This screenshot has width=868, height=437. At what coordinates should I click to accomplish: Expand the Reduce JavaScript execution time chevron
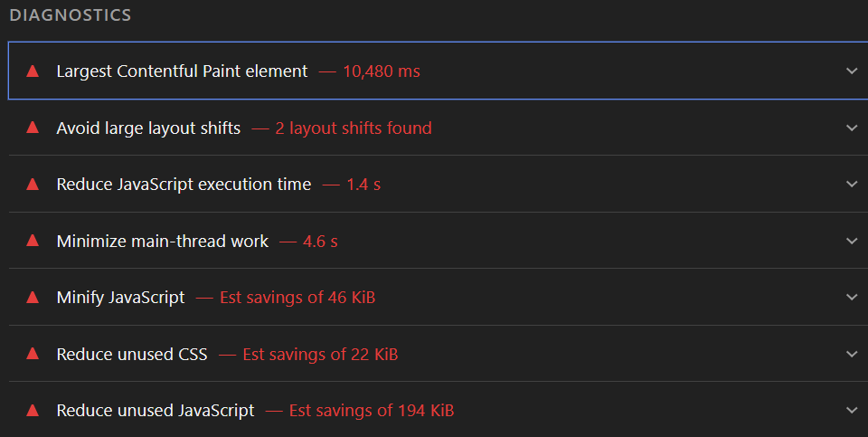(851, 184)
